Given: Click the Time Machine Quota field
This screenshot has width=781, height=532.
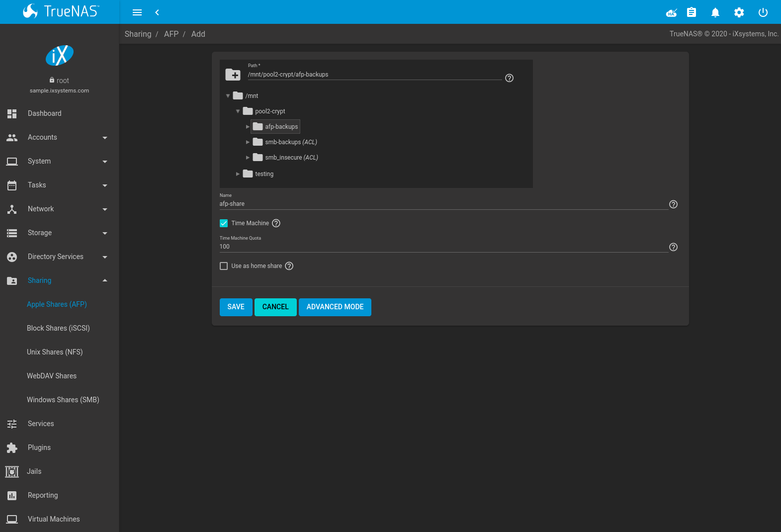Looking at the screenshot, I should click(x=443, y=247).
